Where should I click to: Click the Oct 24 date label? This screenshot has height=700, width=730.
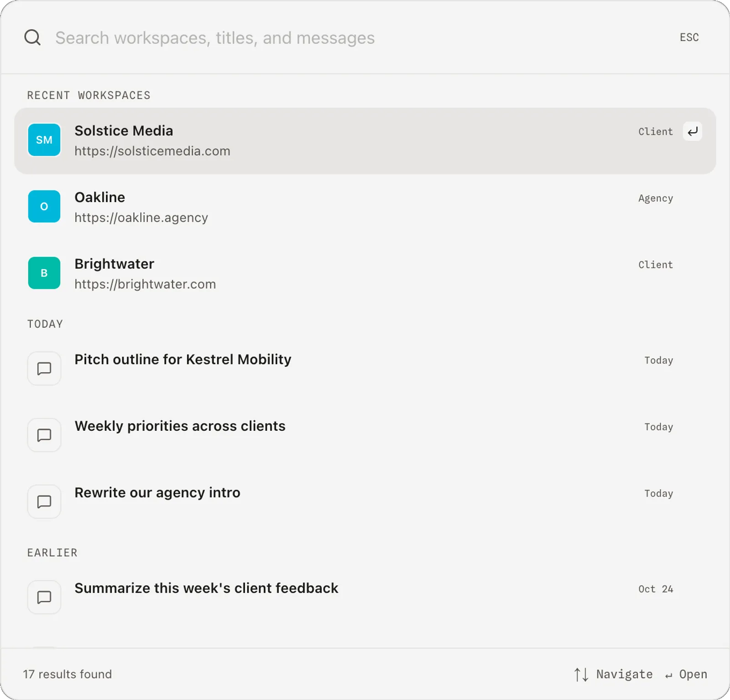(655, 589)
